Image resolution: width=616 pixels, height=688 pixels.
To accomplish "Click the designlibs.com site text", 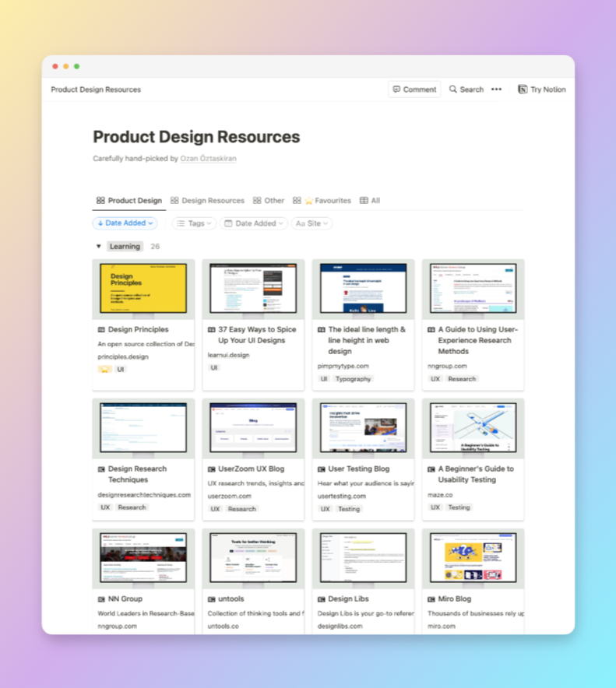I will pyautogui.click(x=340, y=627).
